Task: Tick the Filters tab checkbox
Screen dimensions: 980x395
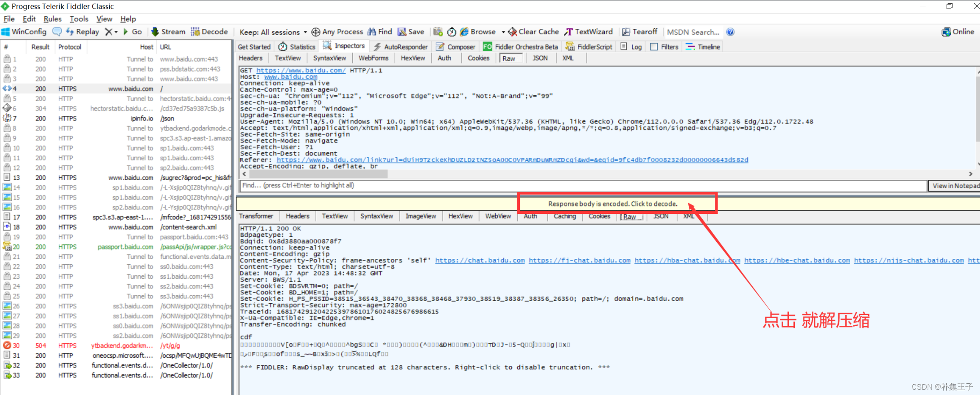Action: tap(654, 47)
